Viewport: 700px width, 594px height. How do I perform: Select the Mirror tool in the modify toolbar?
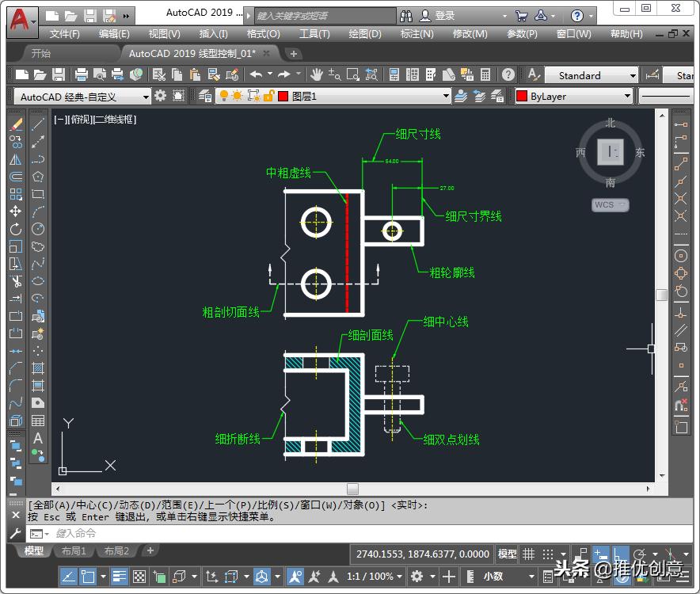(11, 161)
